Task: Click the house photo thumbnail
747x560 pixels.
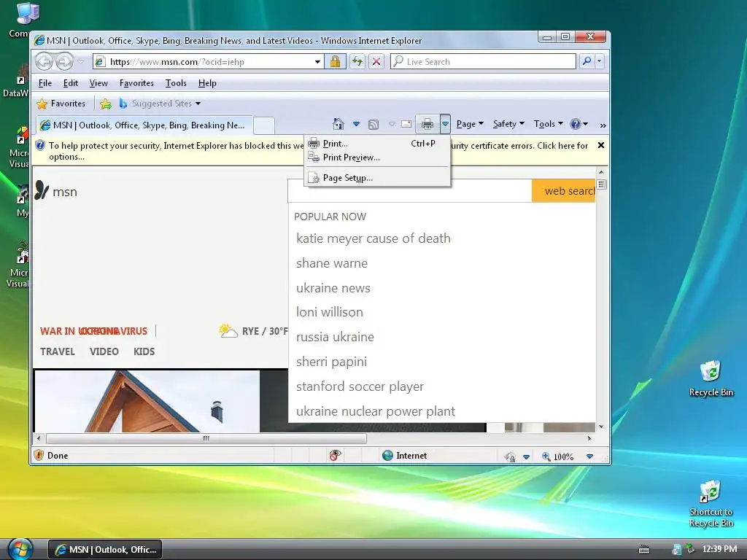Action: tap(147, 401)
